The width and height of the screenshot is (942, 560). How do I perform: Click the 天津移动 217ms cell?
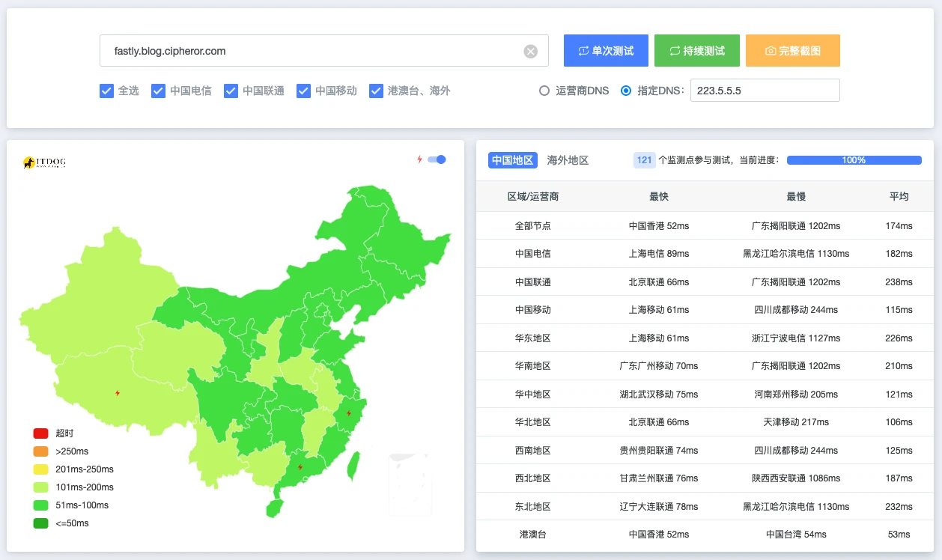(796, 422)
